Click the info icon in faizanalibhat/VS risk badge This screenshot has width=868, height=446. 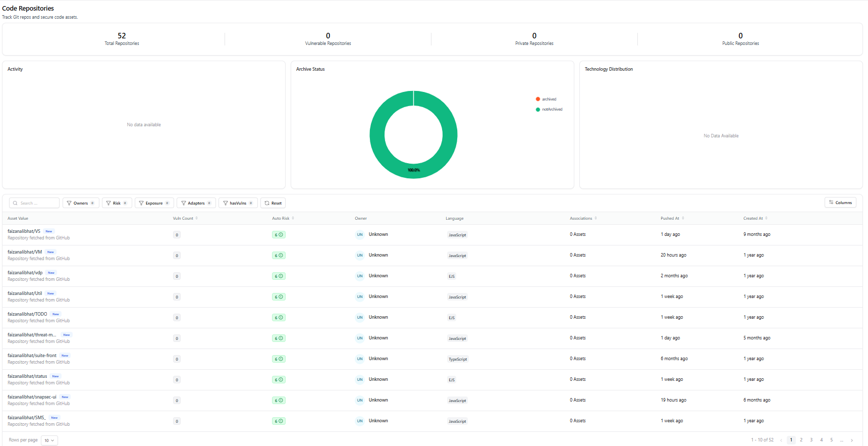(x=281, y=234)
